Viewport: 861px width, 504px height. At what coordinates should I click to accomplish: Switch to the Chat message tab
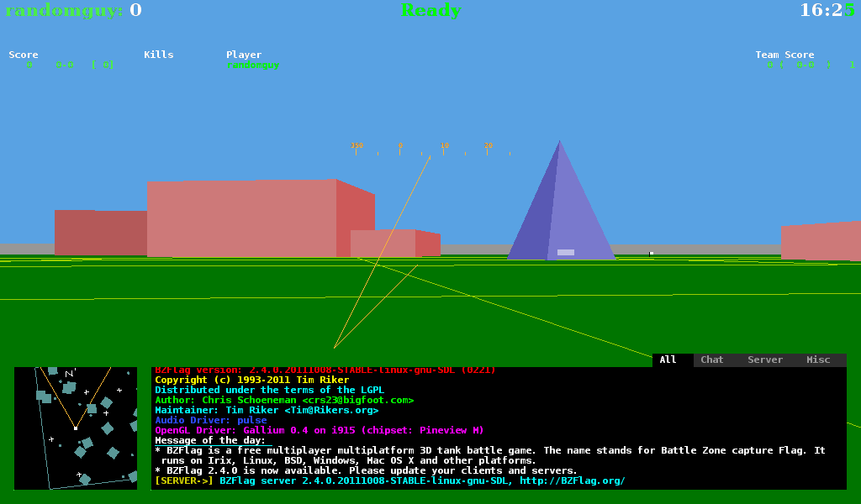point(711,360)
